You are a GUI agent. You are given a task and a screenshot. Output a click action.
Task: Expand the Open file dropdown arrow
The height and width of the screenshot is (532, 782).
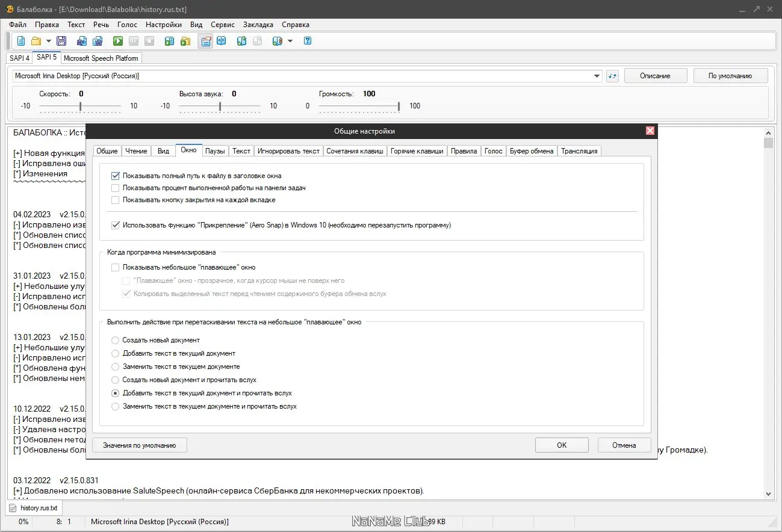[49, 41]
